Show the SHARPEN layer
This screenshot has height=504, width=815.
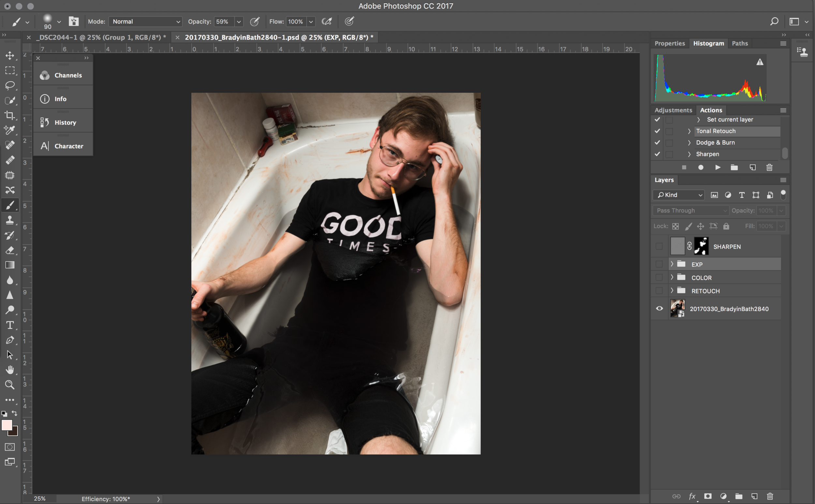point(659,246)
